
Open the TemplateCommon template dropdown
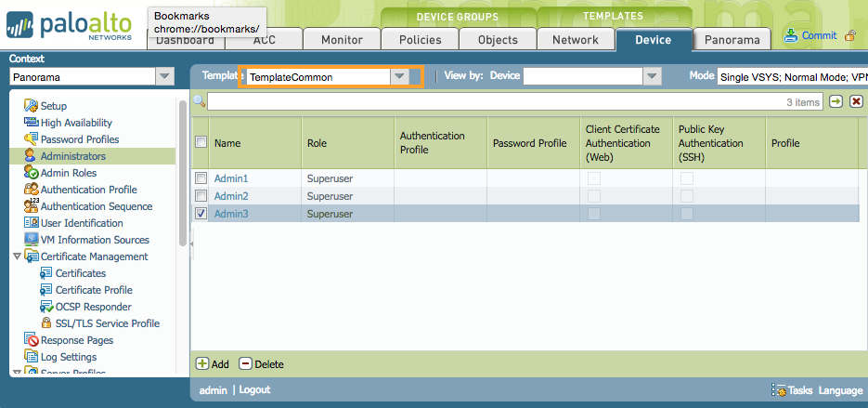[x=399, y=77]
